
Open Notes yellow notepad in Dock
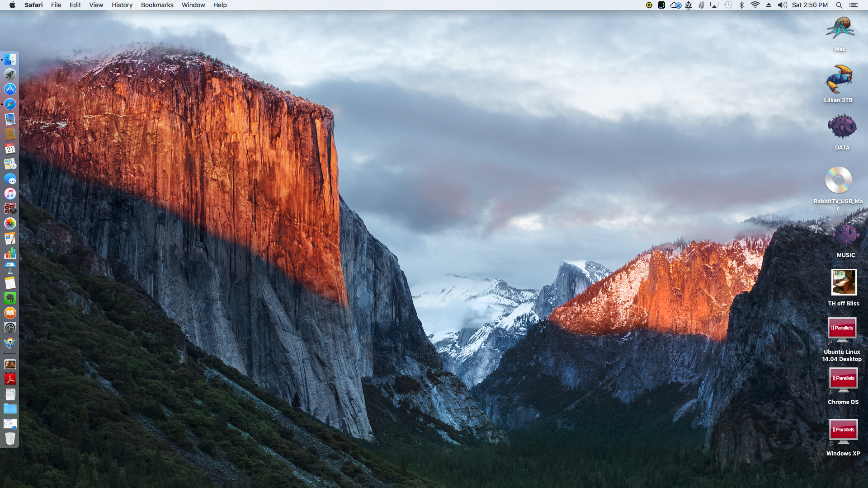10,283
